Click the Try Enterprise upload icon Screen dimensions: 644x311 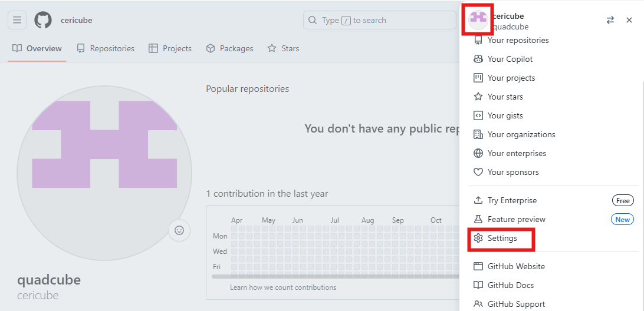pyautogui.click(x=478, y=201)
